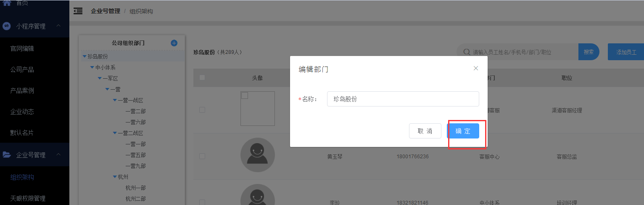Check the first employee row checkbox
The width and height of the screenshot is (644, 205).
tap(202, 110)
